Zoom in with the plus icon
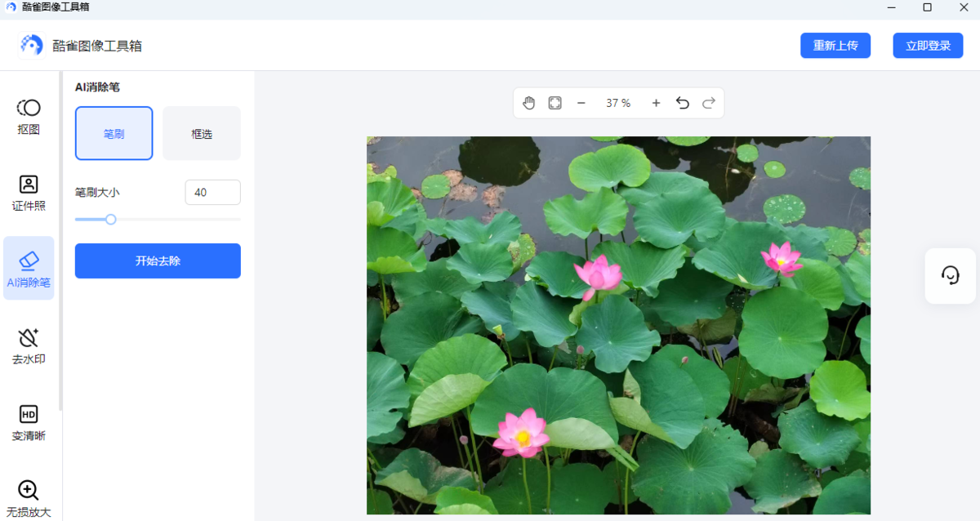The height and width of the screenshot is (521, 980). [x=656, y=103]
